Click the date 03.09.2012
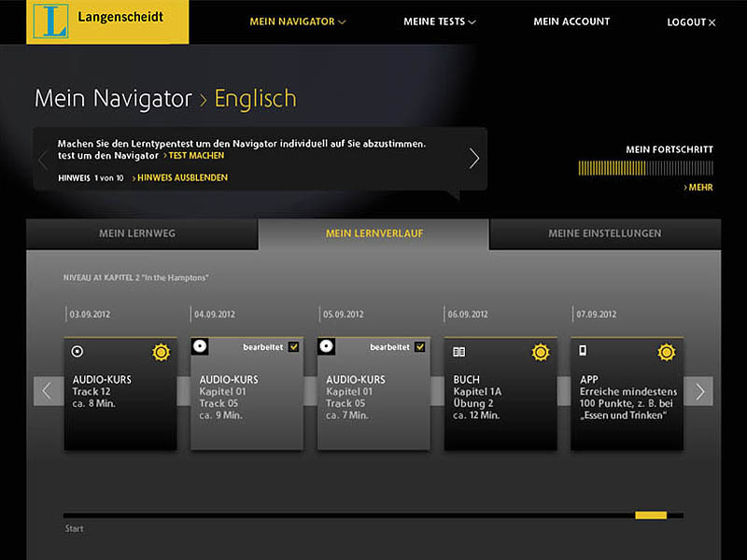Screen dimensions: 747x560 (90, 315)
